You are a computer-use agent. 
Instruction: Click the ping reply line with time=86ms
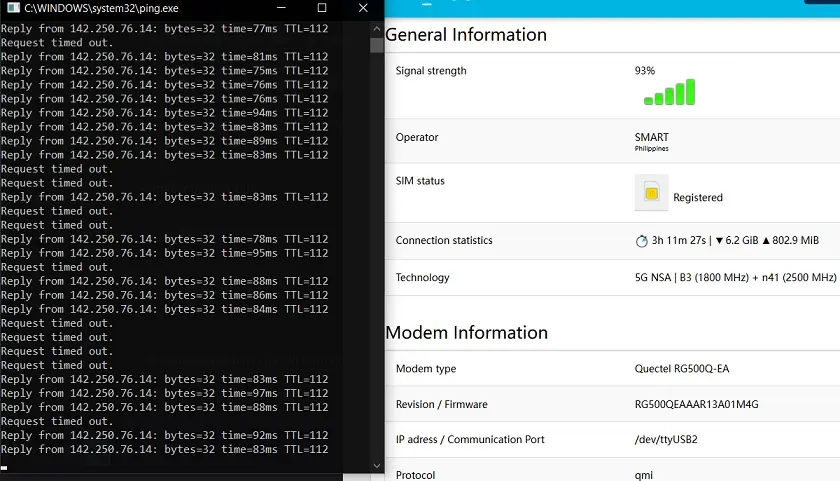pos(164,295)
